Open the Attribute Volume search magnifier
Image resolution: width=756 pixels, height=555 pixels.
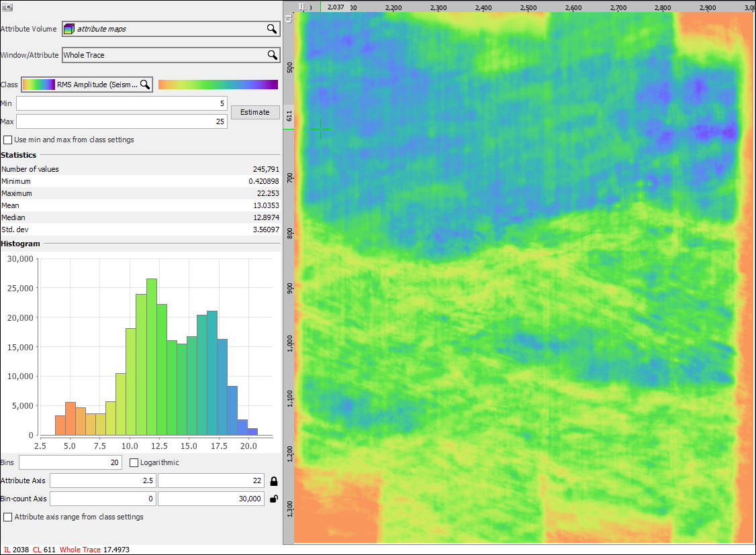[x=272, y=29]
